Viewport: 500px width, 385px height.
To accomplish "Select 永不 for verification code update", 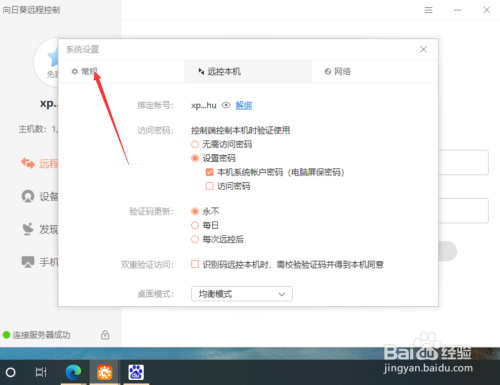I will point(195,211).
